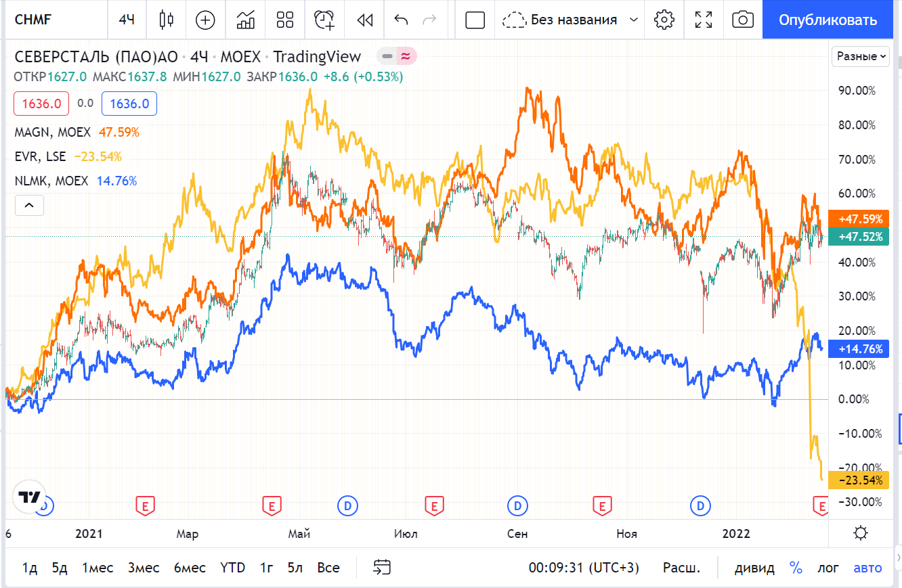Add a symbol to compare
Image resolution: width=902 pixels, height=588 pixels.
[205, 20]
